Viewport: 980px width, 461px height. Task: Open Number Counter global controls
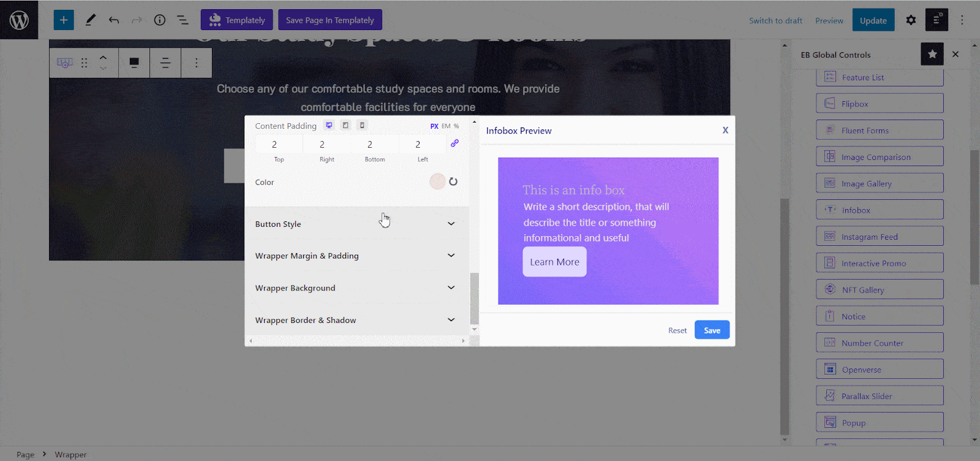pyautogui.click(x=880, y=343)
